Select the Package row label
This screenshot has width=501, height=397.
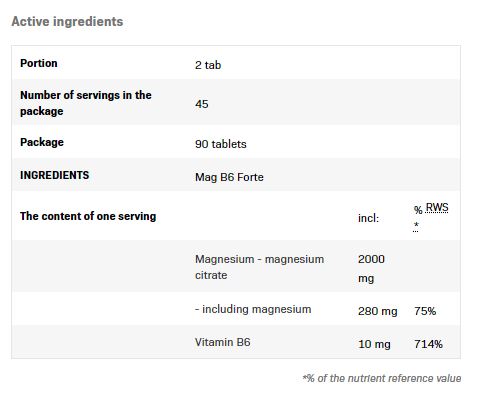42,142
